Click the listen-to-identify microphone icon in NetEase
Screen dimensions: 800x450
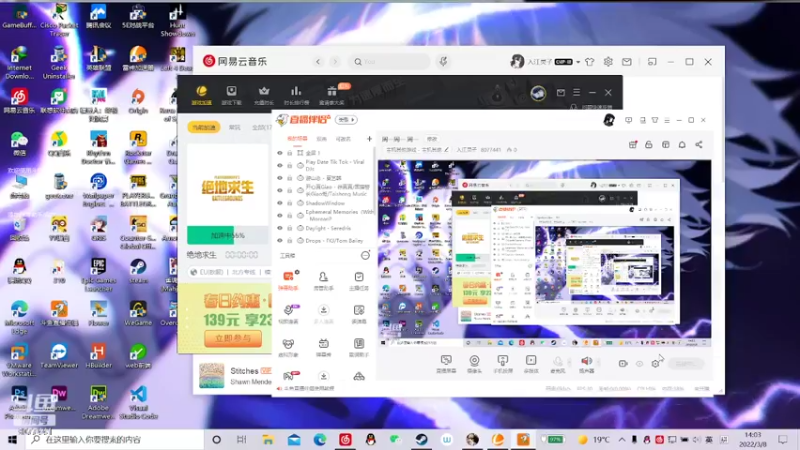tap(443, 62)
